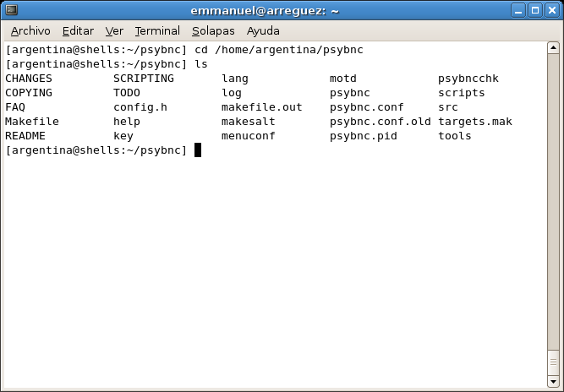Click the targets.mak entry
The width and height of the screenshot is (564, 392).
(x=475, y=122)
